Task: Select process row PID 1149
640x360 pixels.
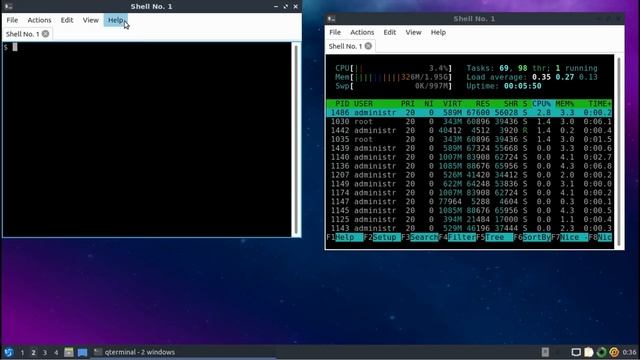Action: tap(469, 184)
